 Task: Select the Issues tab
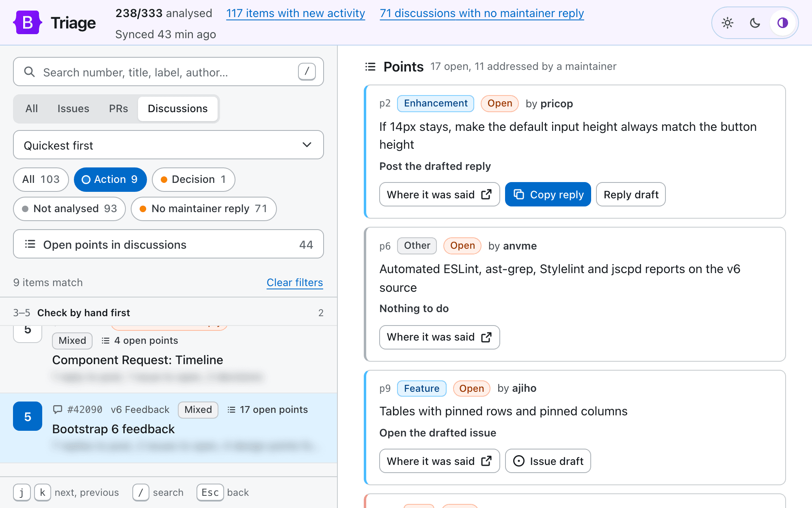point(73,109)
